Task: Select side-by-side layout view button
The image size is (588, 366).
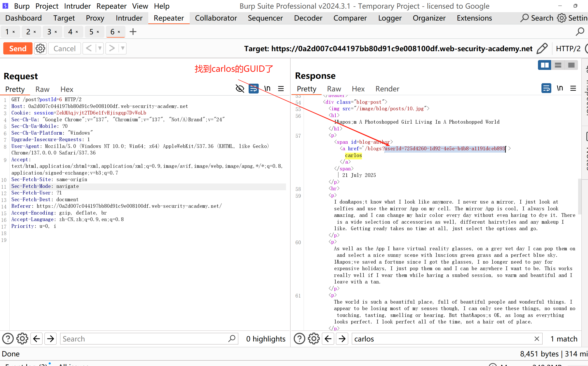Action: pos(544,65)
